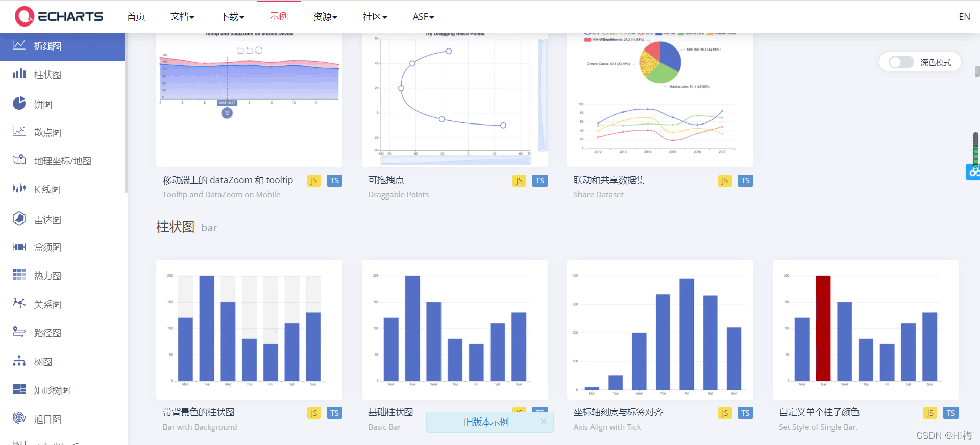Click the Axis Align with Tick subtitle
Screen dimensions: 980x445
[607, 427]
